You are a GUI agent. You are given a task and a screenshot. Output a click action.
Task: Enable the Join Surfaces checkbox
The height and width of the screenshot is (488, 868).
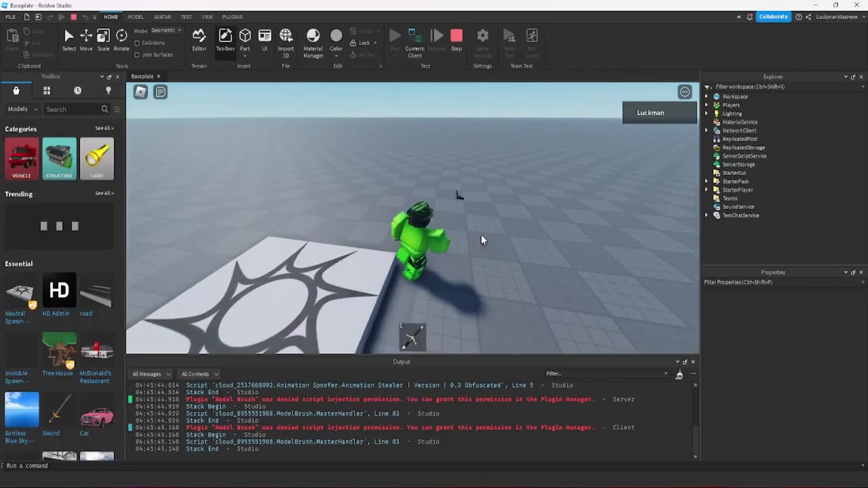(x=137, y=55)
